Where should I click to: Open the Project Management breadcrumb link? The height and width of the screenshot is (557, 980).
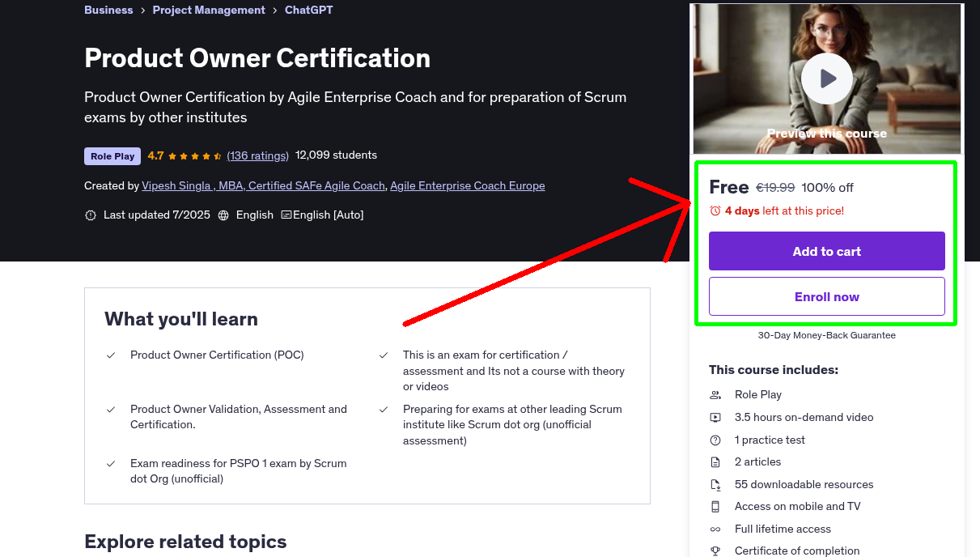coord(209,10)
